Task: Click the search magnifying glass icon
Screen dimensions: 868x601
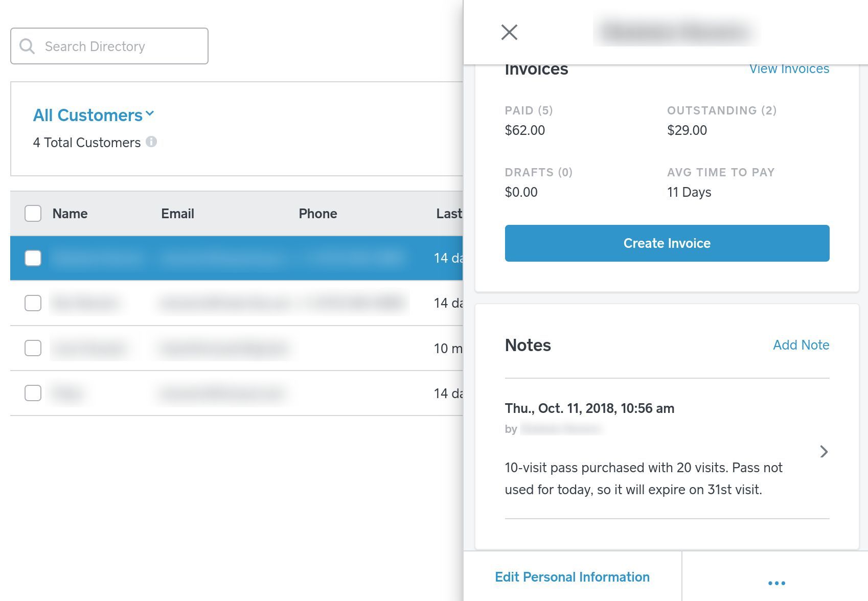Action: (27, 46)
